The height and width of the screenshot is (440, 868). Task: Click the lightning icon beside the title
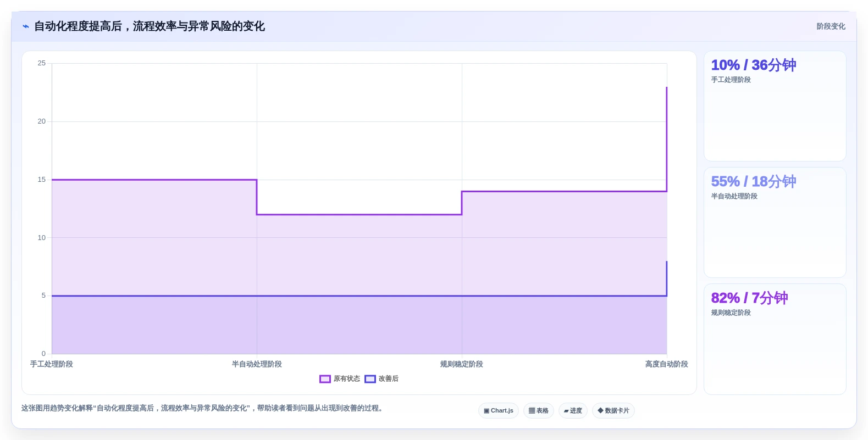[26, 26]
